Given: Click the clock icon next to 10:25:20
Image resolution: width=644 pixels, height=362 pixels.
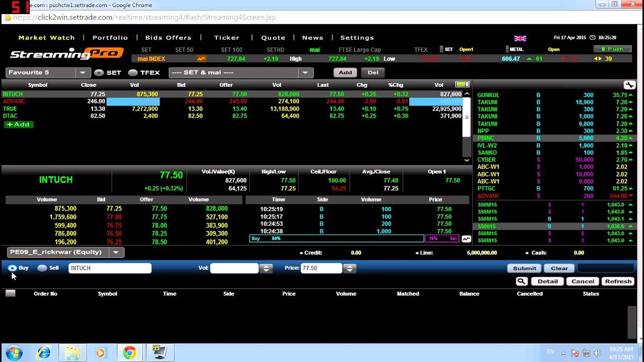Looking at the screenshot, I should point(592,38).
